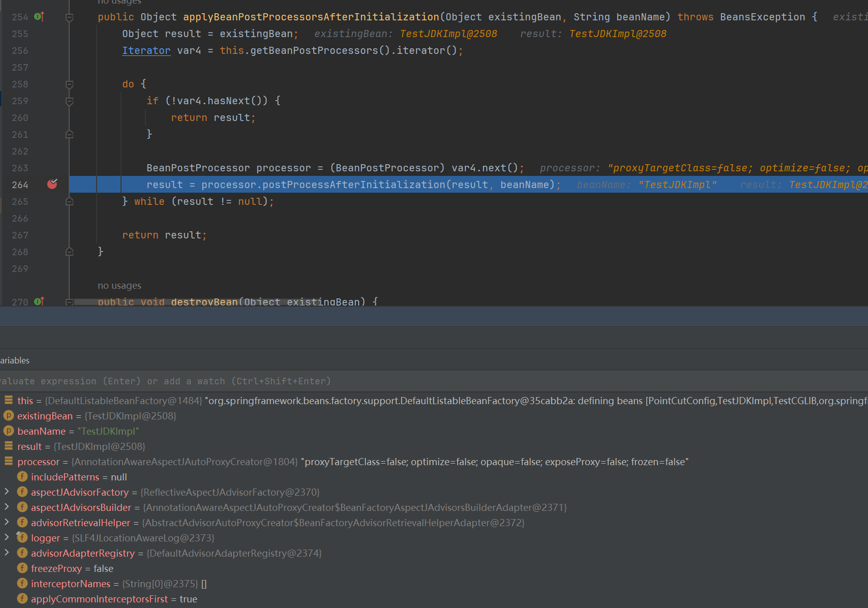This screenshot has height=608, width=868.
Task: Click the aspectJAdvisorsBuilder field icon
Action: 22,507
